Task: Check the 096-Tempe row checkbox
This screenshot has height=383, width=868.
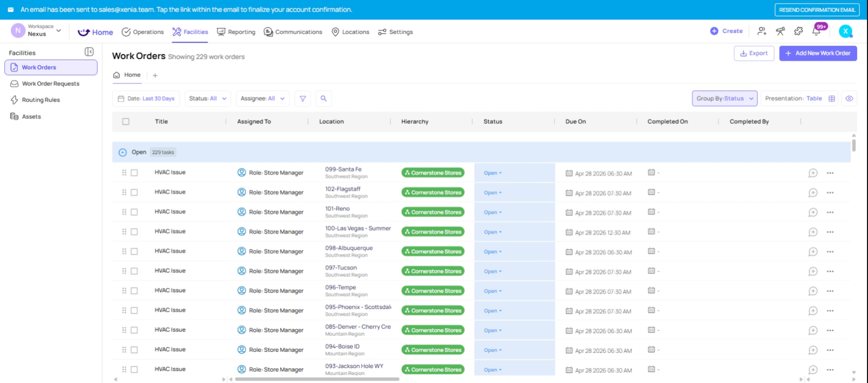Action: click(134, 291)
